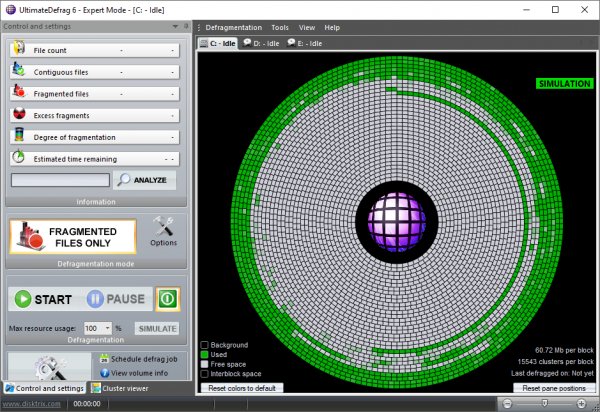Click the File count information row
Viewport: 600px width, 412px height.
pos(95,50)
